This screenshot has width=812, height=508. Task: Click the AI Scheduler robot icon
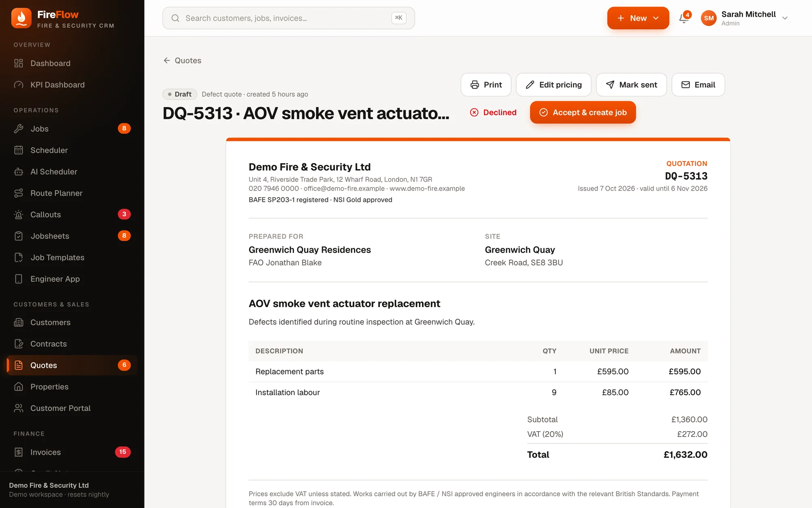19,172
